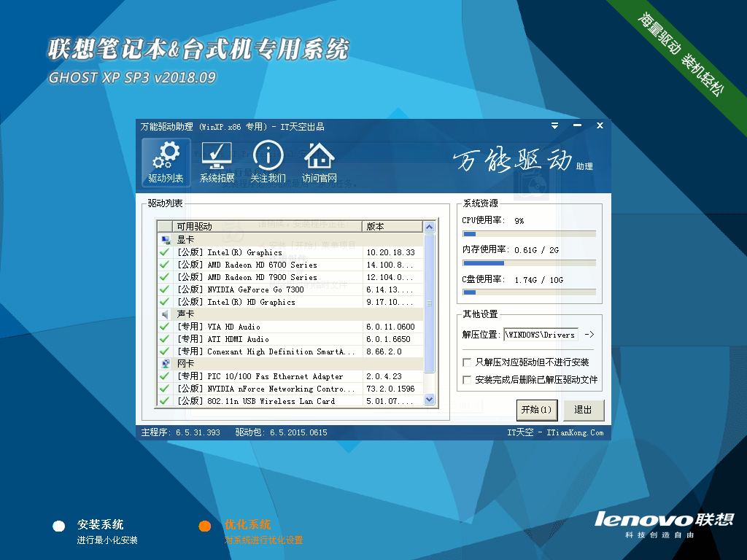Toggle checkmark for AMD Radeon HD 6700 Series
The width and height of the screenshot is (747, 560).
click(x=164, y=265)
